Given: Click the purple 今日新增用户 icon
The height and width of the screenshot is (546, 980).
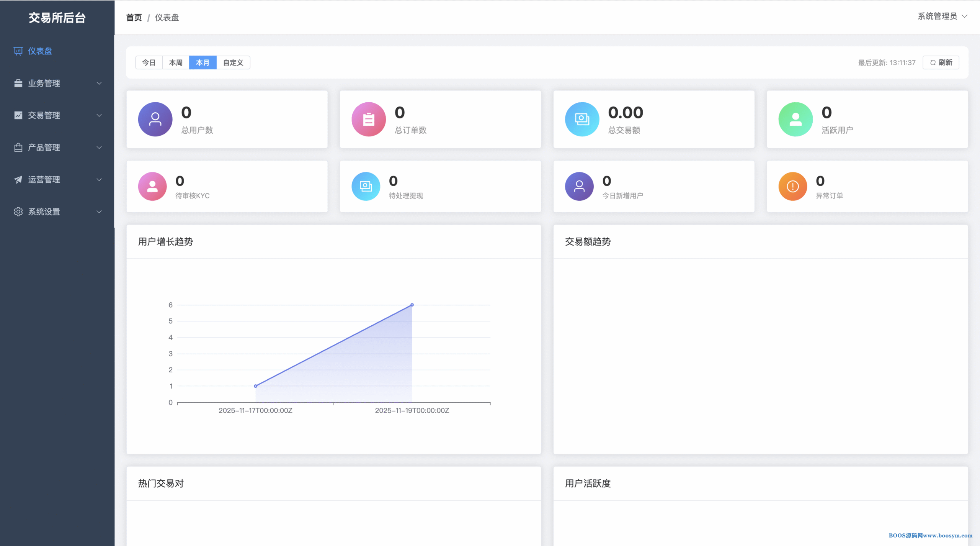Looking at the screenshot, I should tap(579, 186).
